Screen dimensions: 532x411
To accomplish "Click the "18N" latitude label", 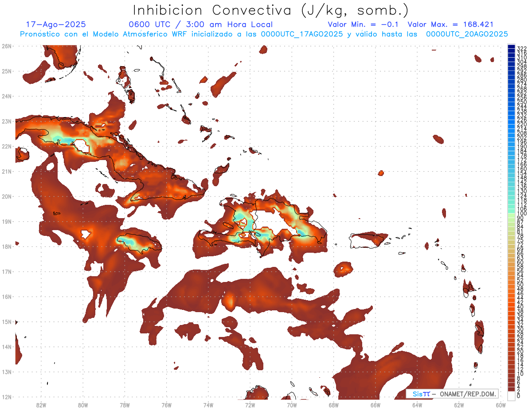I will tap(7, 247).
